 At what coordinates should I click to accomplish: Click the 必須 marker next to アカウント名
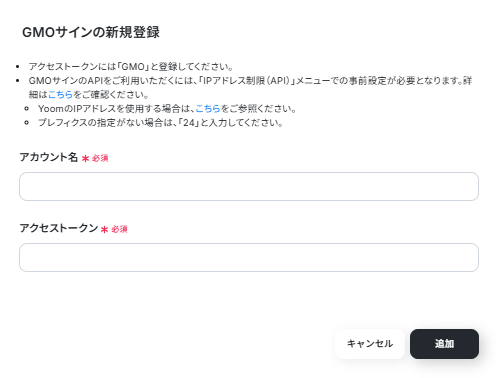[100, 158]
